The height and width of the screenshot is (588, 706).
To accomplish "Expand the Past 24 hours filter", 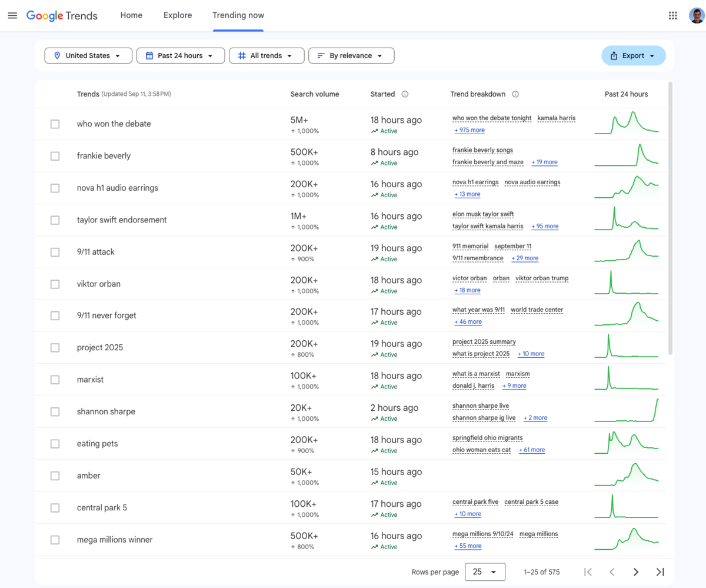I will [x=181, y=56].
